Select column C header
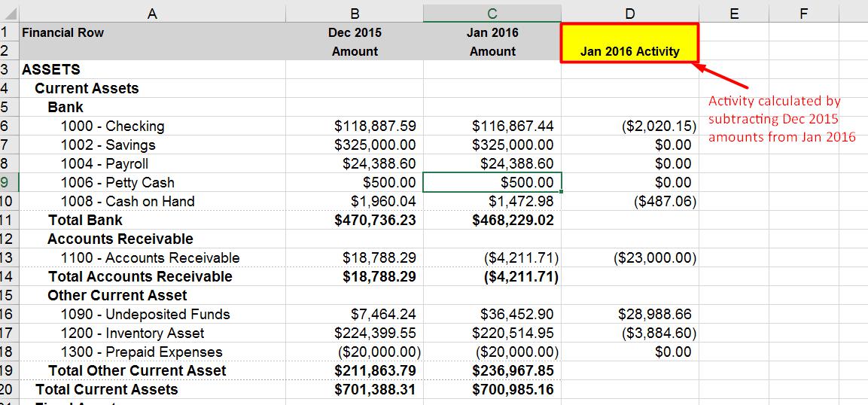Screen dimensions: 868x405 tap(492, 14)
